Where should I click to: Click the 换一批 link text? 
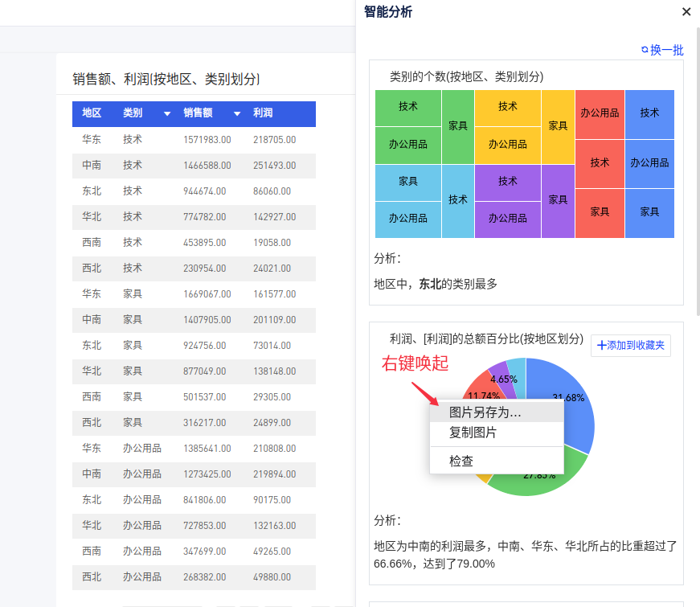coord(667,50)
